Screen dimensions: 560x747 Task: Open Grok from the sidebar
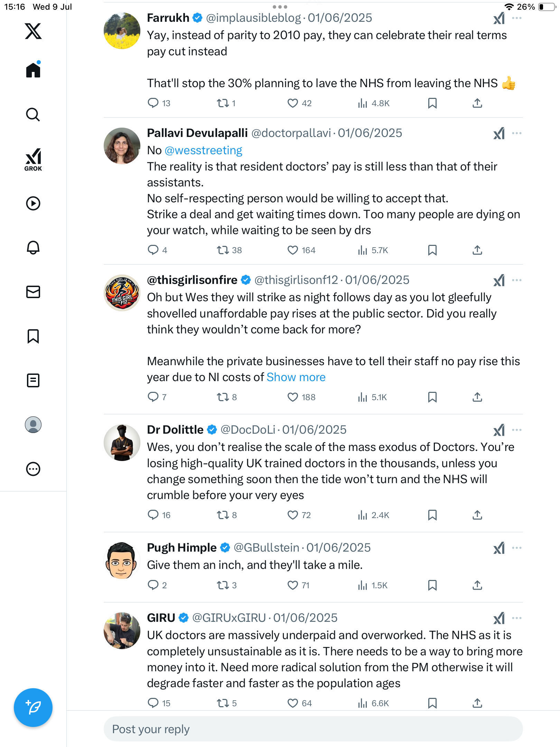[x=33, y=159]
